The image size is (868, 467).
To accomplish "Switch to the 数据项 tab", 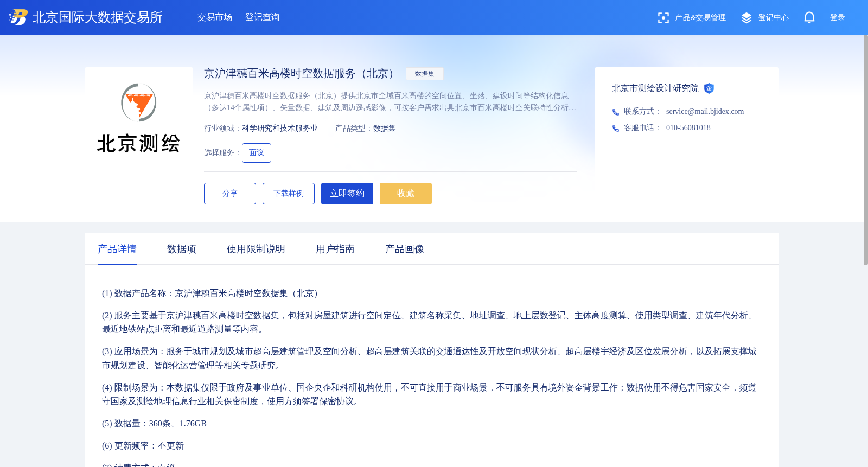I will (182, 249).
